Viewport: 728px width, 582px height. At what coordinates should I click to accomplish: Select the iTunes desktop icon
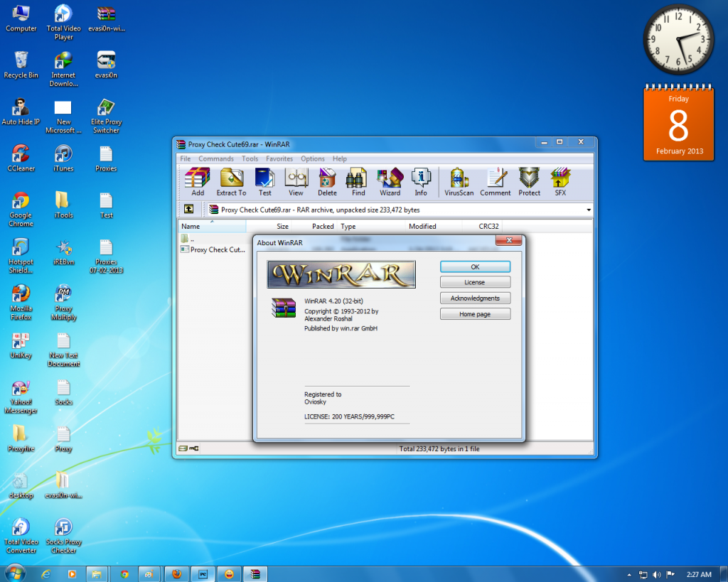click(x=63, y=158)
